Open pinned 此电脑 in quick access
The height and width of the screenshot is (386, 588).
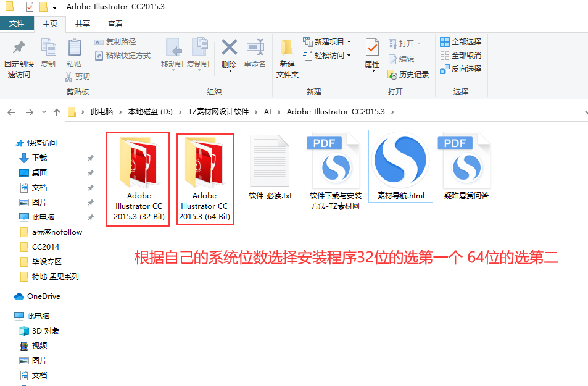(37, 217)
